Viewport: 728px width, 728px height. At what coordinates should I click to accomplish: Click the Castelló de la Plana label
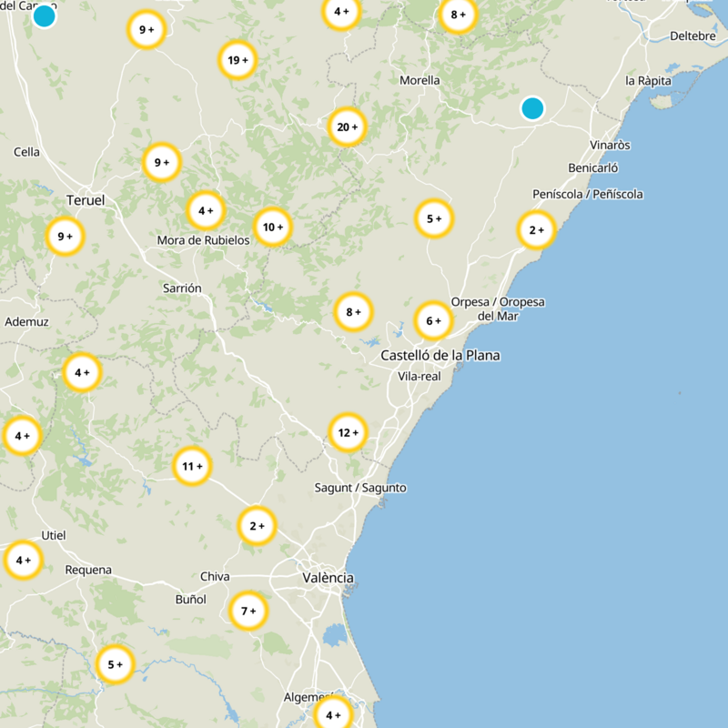[x=440, y=356]
